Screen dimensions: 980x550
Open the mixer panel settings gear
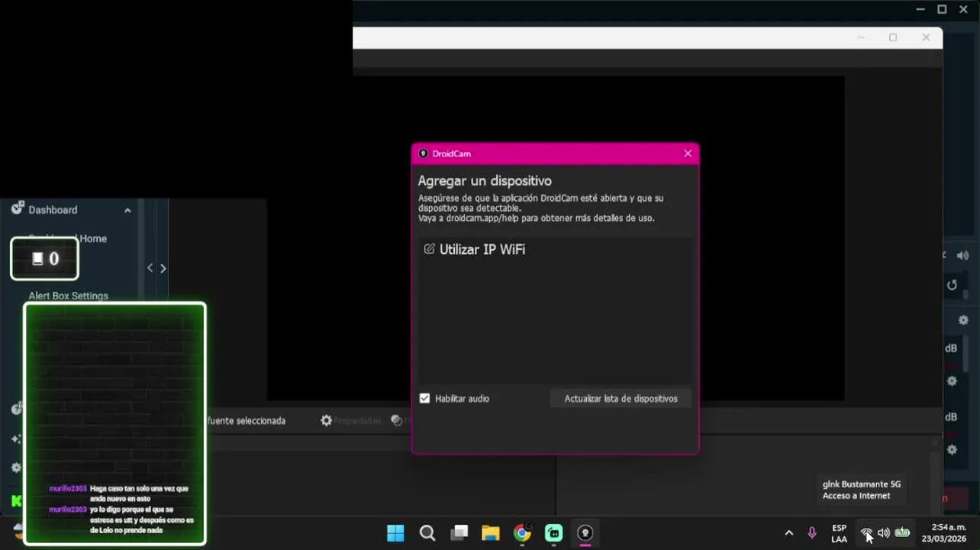[x=963, y=320]
